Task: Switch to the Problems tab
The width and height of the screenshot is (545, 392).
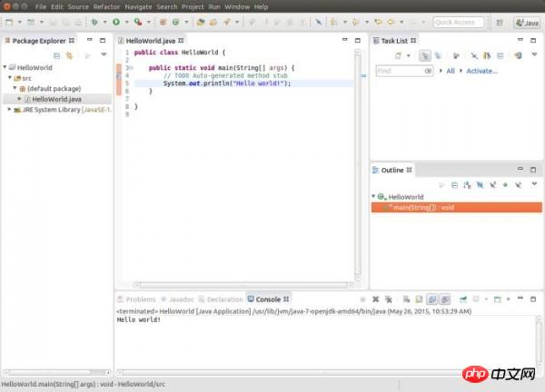Action: coord(136,299)
